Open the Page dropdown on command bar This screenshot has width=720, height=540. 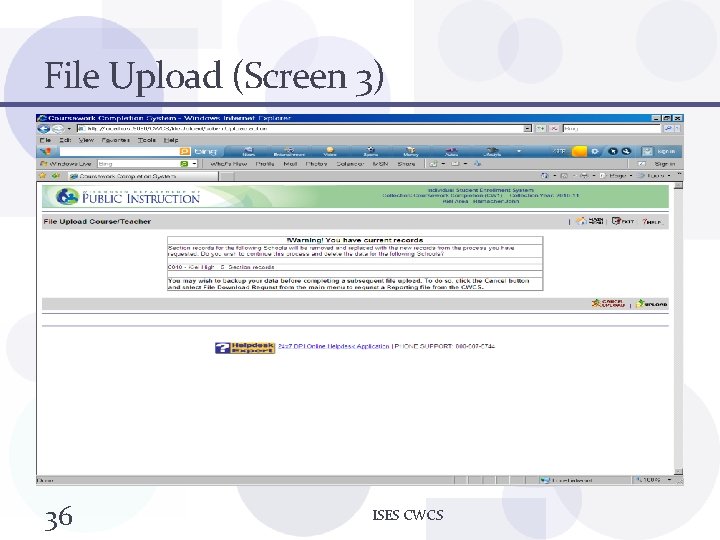616,175
